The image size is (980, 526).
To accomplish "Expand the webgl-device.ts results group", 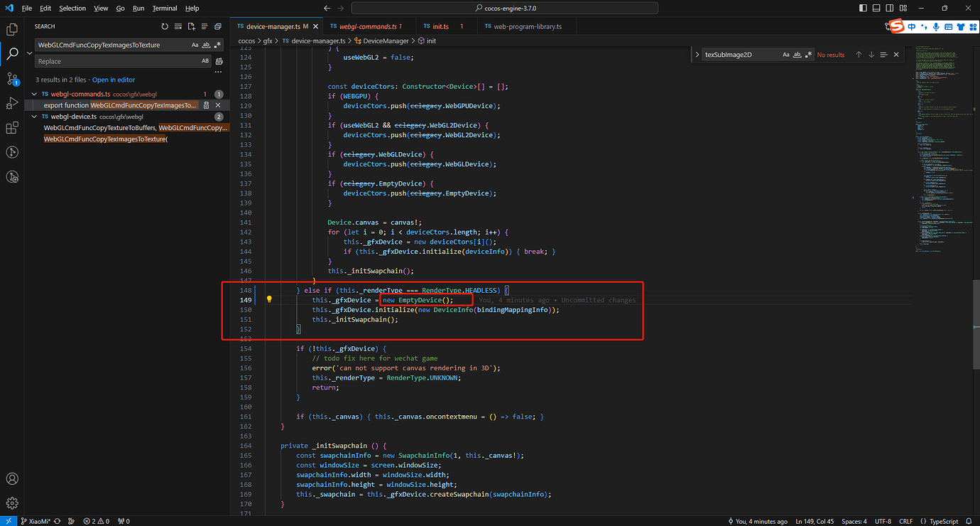I will click(x=33, y=116).
